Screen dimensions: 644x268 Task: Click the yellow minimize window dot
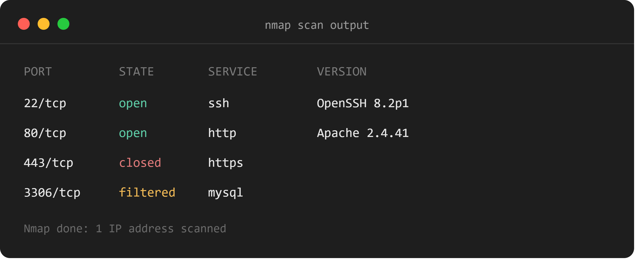44,24
